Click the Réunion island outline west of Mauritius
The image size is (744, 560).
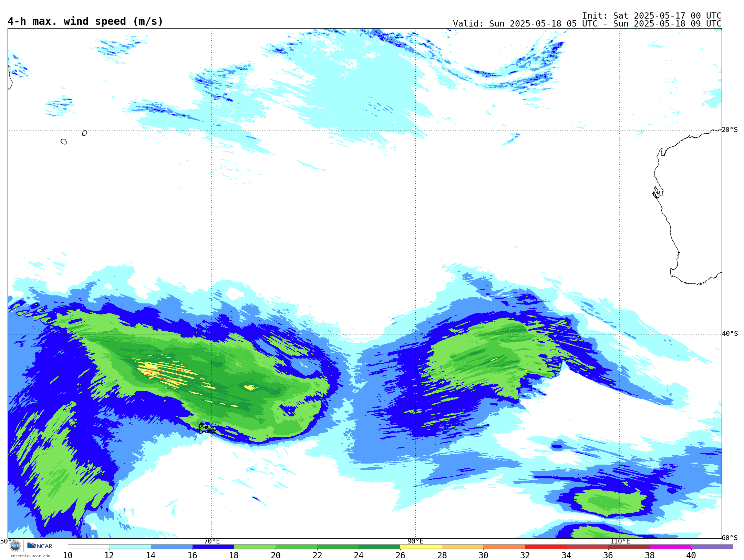[64, 142]
